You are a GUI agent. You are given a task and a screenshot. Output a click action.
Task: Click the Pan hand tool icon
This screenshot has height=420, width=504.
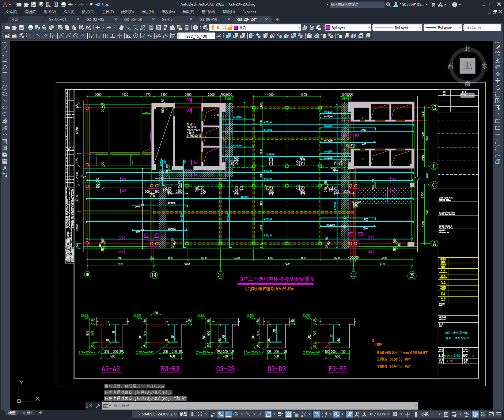(x=121, y=28)
